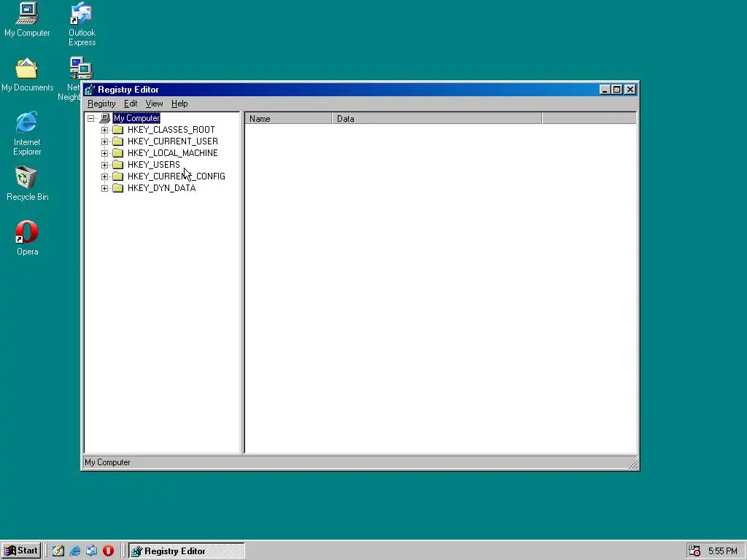Viewport: 747px width, 560px height.
Task: Click the HKEY_LOCAL_MACHINE folder icon
Action: 117,153
